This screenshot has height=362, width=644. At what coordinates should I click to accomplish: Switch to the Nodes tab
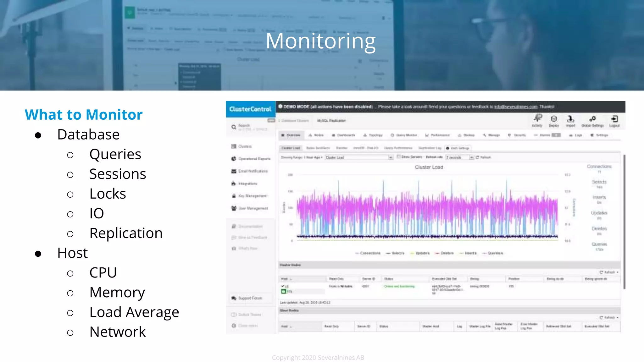click(316, 135)
